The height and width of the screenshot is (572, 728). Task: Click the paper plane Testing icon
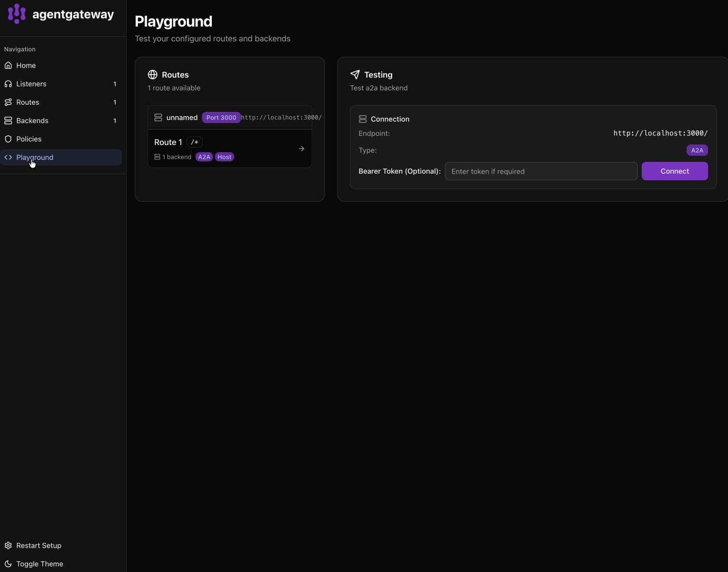pos(355,75)
